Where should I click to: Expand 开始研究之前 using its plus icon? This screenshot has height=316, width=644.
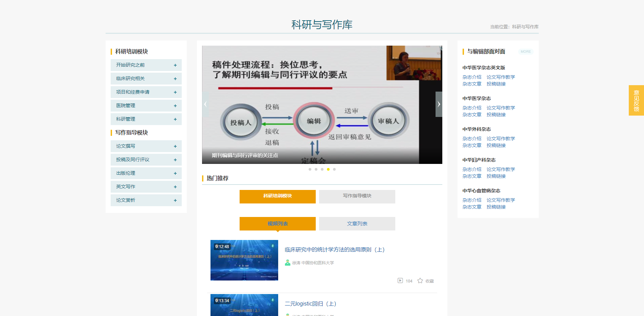(x=175, y=65)
